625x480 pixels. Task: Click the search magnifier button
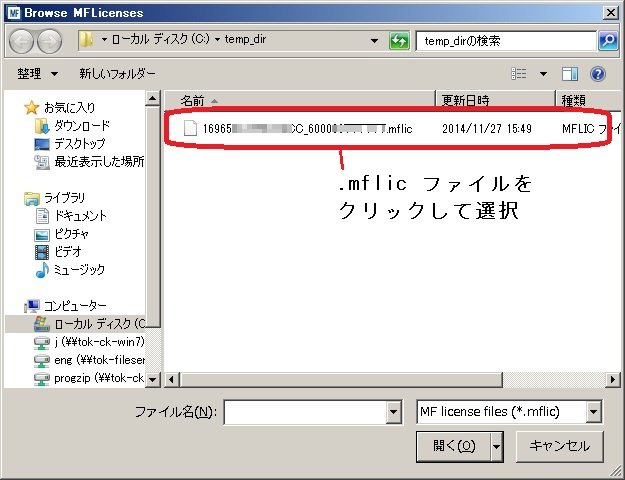pyautogui.click(x=608, y=41)
